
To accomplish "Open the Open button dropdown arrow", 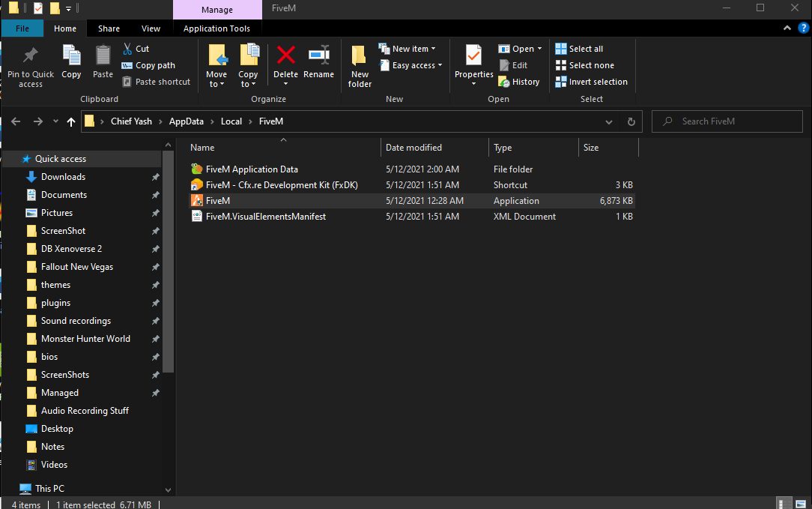I will click(539, 49).
